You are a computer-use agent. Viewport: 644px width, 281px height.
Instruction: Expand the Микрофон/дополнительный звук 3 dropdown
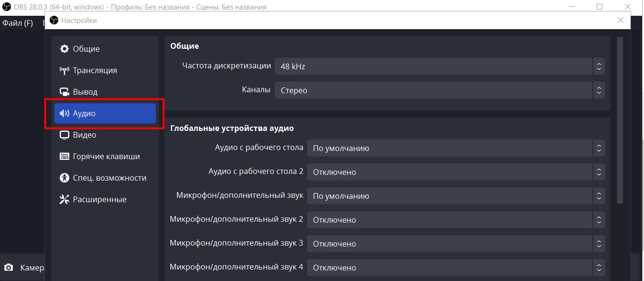point(456,244)
